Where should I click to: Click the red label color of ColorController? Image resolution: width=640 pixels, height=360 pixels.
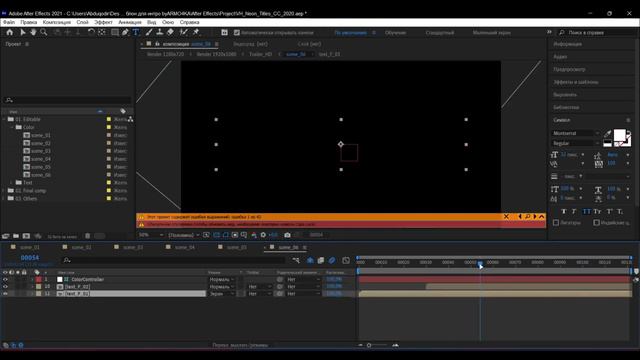[x=38, y=280]
